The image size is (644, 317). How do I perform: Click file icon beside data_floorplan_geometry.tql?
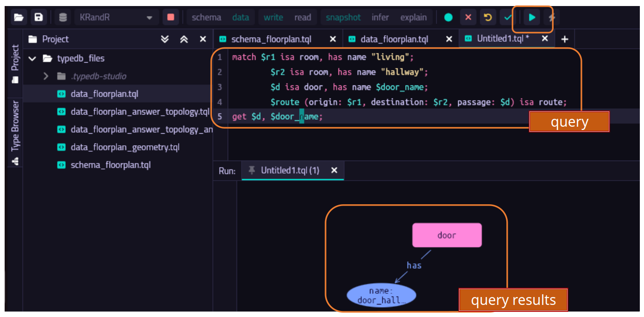61,147
